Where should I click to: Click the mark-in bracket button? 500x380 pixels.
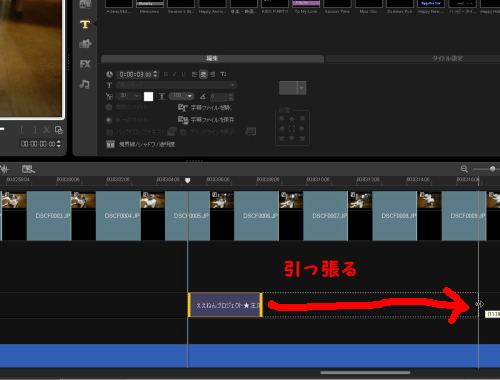(22, 130)
